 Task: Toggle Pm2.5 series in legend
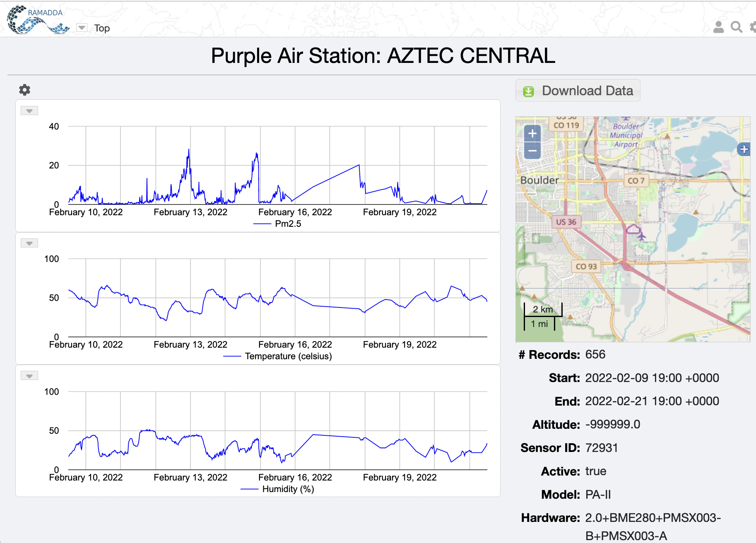coord(277,224)
